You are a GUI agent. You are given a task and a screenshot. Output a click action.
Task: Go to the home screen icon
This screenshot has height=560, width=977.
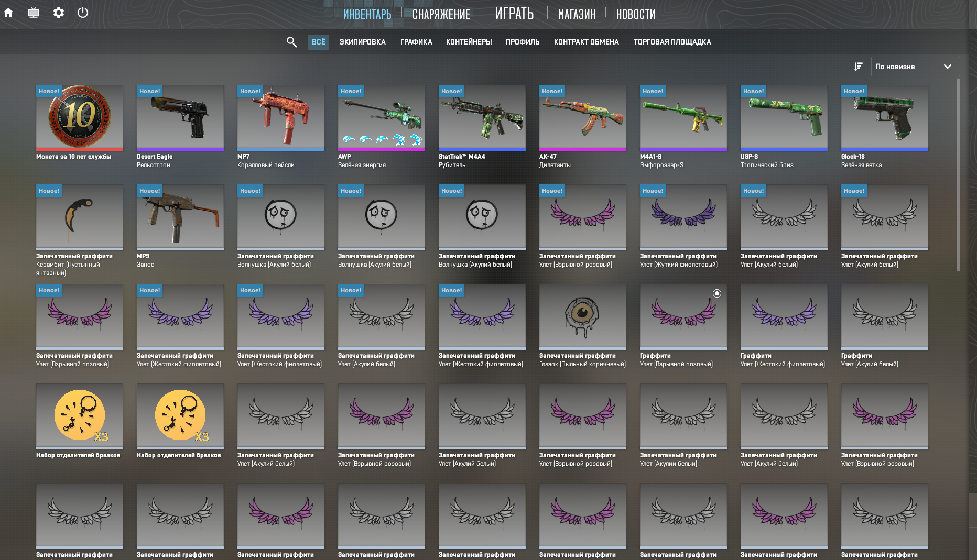(x=8, y=13)
